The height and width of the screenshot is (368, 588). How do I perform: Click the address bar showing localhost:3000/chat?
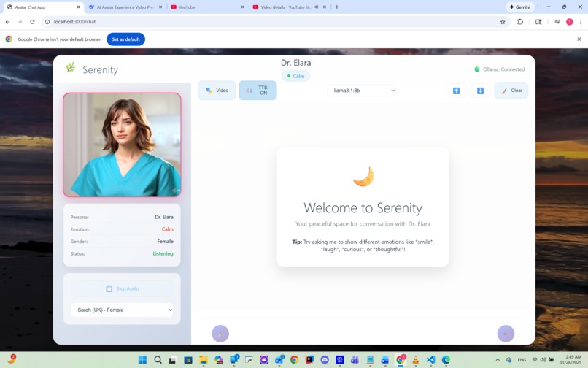coord(276,22)
